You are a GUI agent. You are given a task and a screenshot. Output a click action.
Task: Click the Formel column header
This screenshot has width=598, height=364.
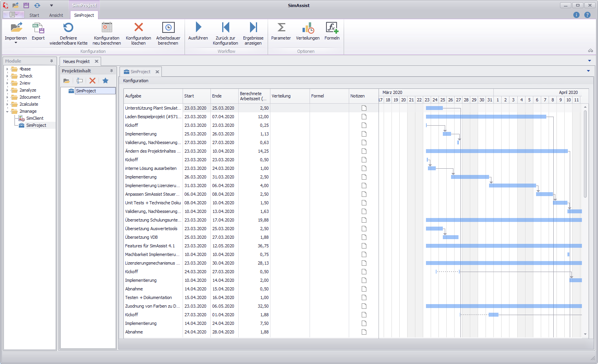329,96
